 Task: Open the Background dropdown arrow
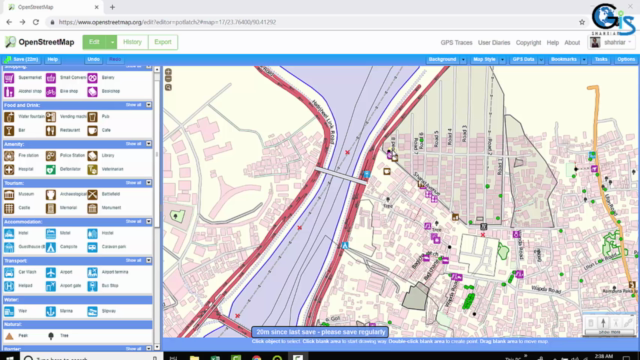[x=463, y=60]
